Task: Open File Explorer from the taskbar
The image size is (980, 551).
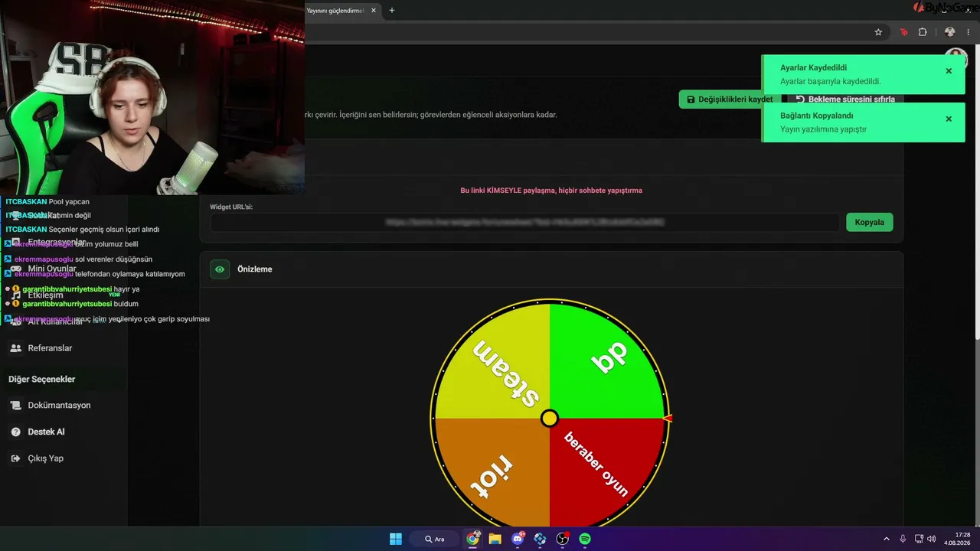Action: (495, 539)
